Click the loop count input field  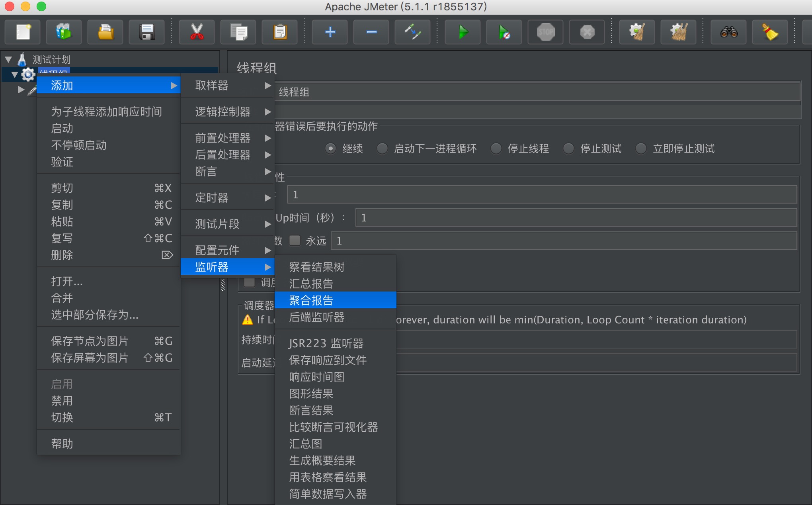click(564, 241)
